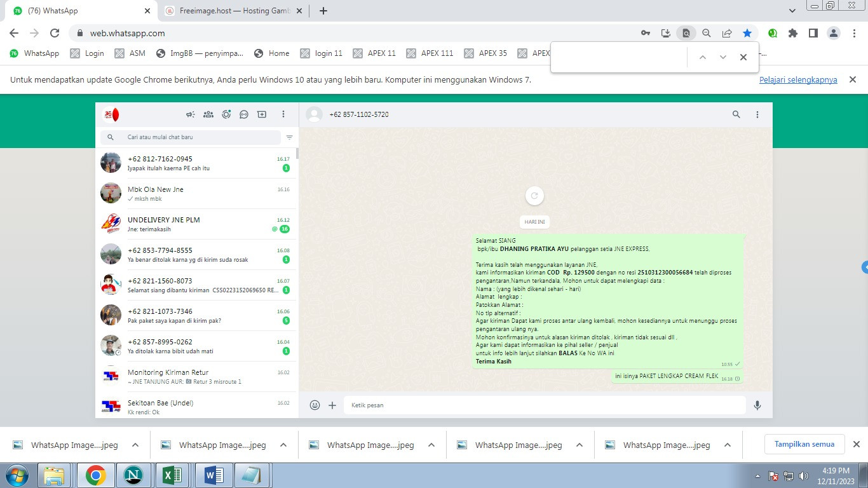
Task: Click the find-in-page text field
Action: click(x=620, y=57)
